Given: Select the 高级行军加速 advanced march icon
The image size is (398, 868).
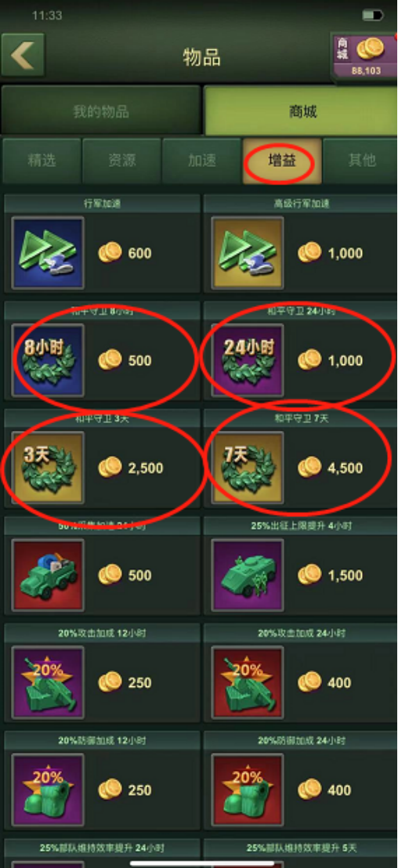Looking at the screenshot, I should point(248,253).
